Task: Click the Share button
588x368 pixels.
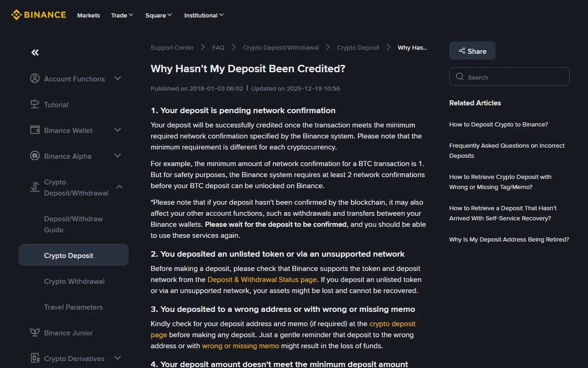Action: 472,51
